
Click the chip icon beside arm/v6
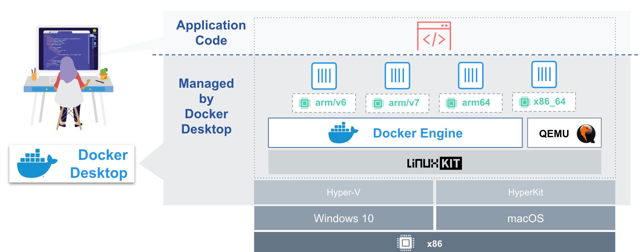304,103
